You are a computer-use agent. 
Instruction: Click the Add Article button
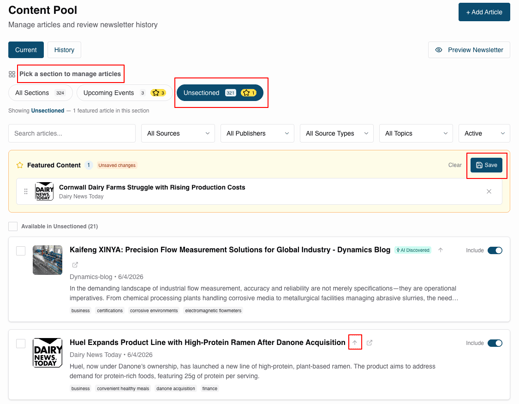pyautogui.click(x=484, y=12)
